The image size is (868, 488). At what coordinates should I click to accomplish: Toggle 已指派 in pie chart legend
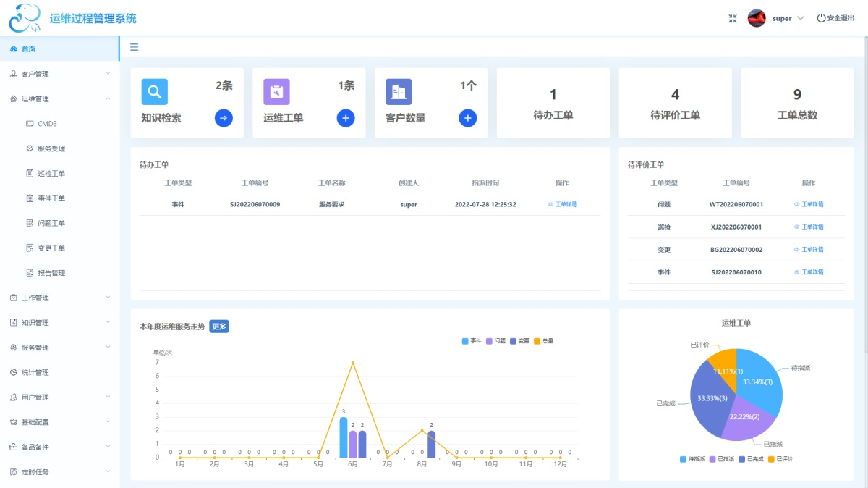coord(722,459)
